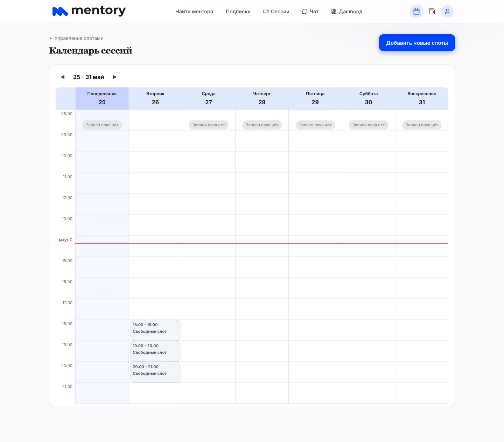Click the mentory logo
The image size is (504, 442).
[x=89, y=11]
